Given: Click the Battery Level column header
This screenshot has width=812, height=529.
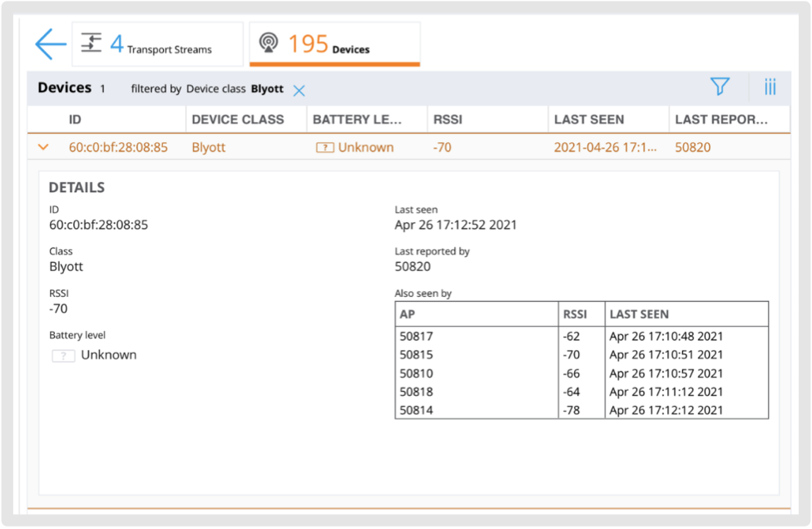Looking at the screenshot, I should coord(358,120).
